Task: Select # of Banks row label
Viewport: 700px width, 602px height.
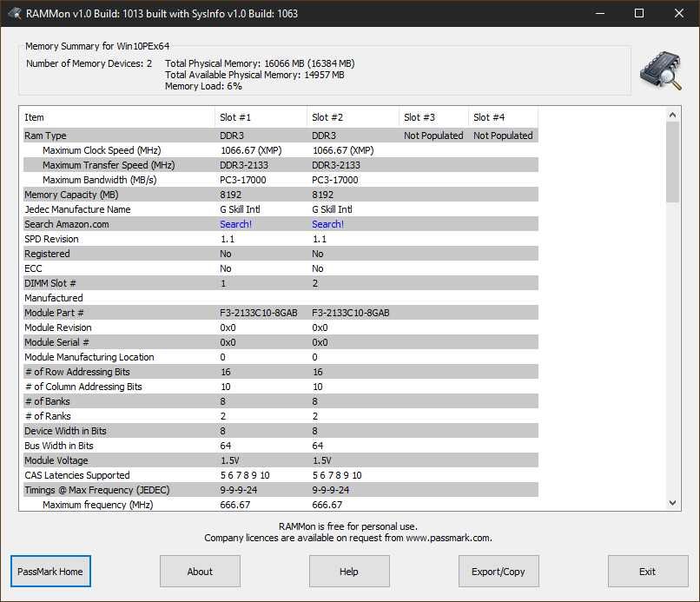Action: (47, 401)
